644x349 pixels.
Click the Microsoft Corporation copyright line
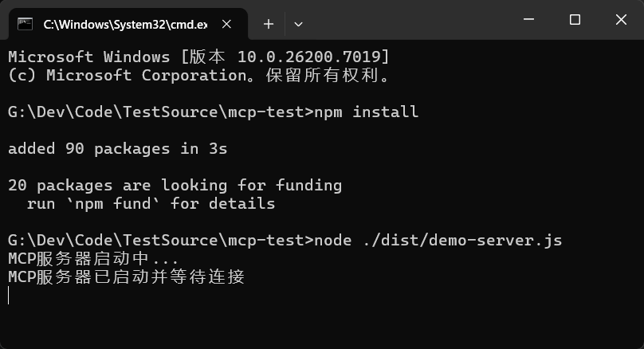pyautogui.click(x=200, y=75)
